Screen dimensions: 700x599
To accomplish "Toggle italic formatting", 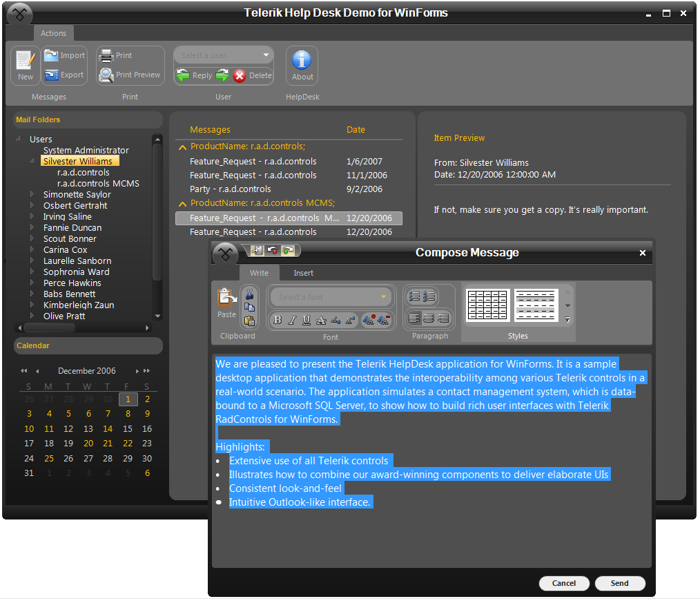I will click(x=292, y=320).
